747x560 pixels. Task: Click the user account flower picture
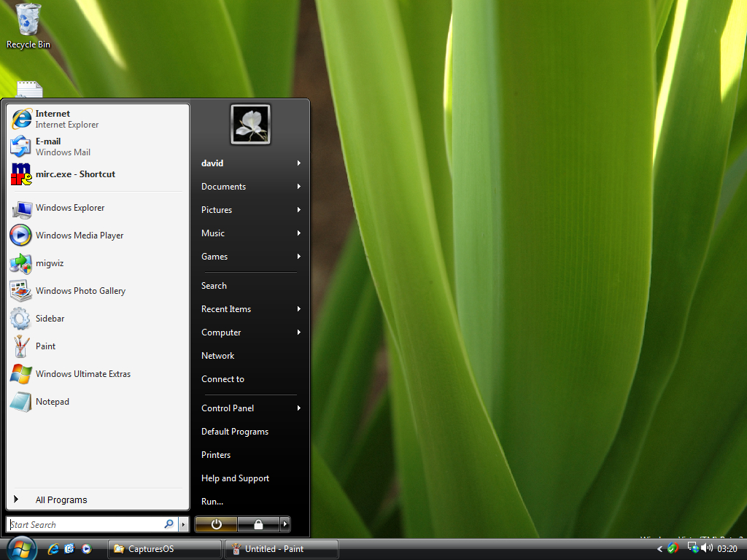coord(251,124)
